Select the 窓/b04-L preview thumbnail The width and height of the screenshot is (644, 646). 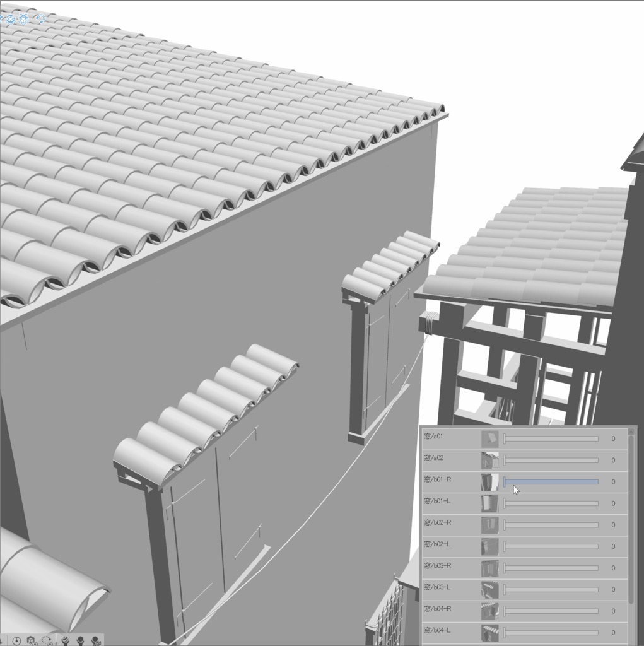coord(490,632)
